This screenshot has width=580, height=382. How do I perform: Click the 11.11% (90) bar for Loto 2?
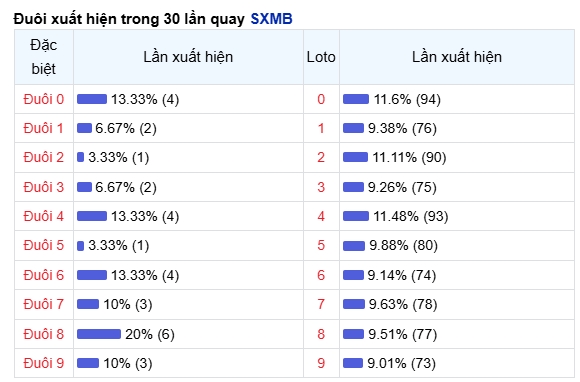point(355,157)
